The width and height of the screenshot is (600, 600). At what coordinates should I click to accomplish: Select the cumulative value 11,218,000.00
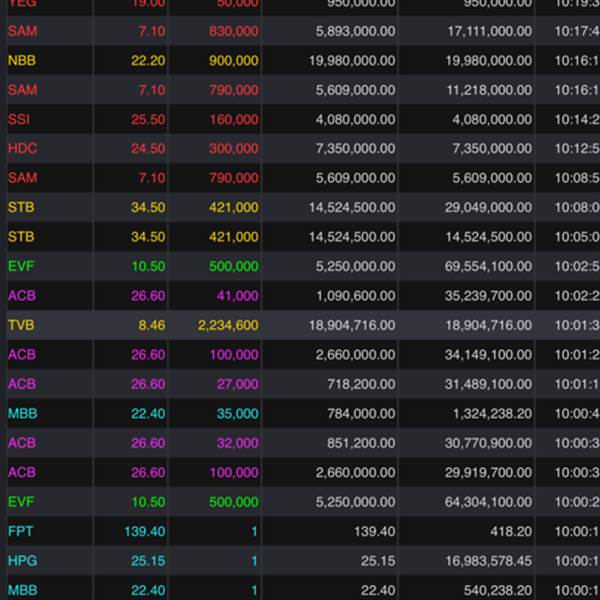point(489,90)
